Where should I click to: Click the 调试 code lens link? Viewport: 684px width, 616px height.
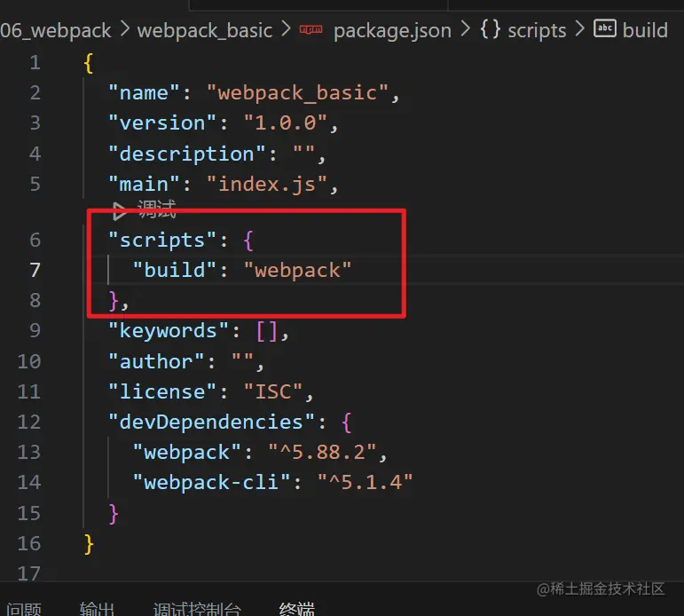point(157,209)
